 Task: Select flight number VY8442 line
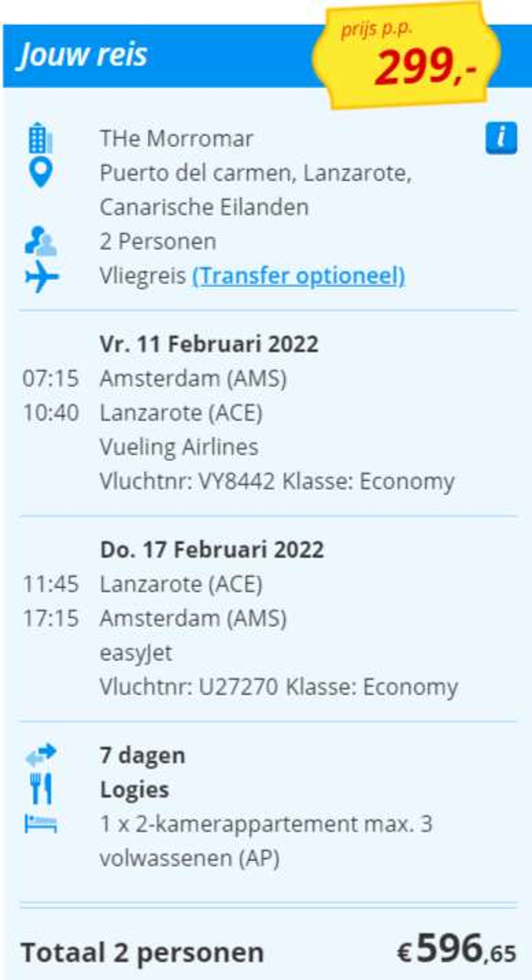(x=277, y=481)
